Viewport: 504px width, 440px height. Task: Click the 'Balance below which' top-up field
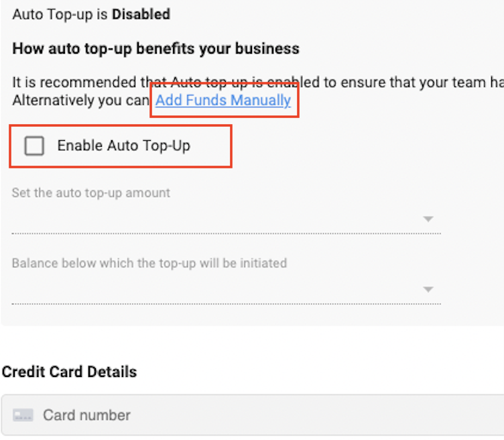tap(227, 290)
